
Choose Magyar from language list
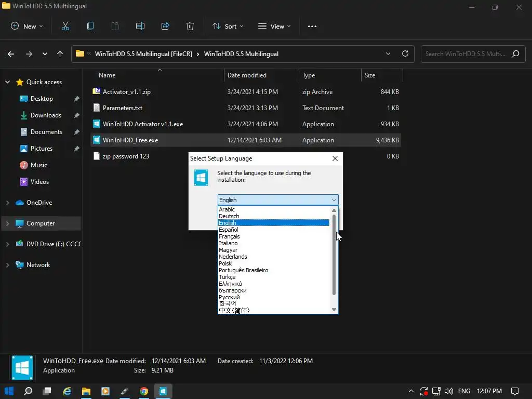(x=273, y=250)
